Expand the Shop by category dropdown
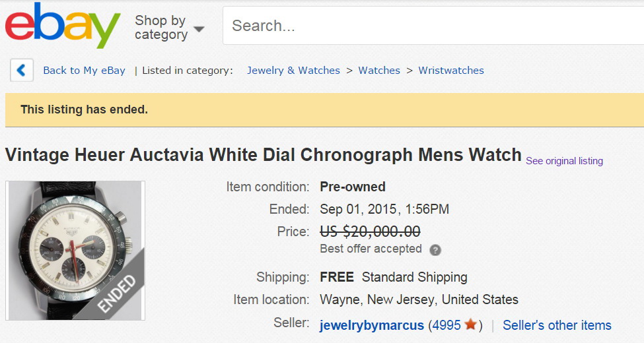The height and width of the screenshot is (343, 644). 170,28
